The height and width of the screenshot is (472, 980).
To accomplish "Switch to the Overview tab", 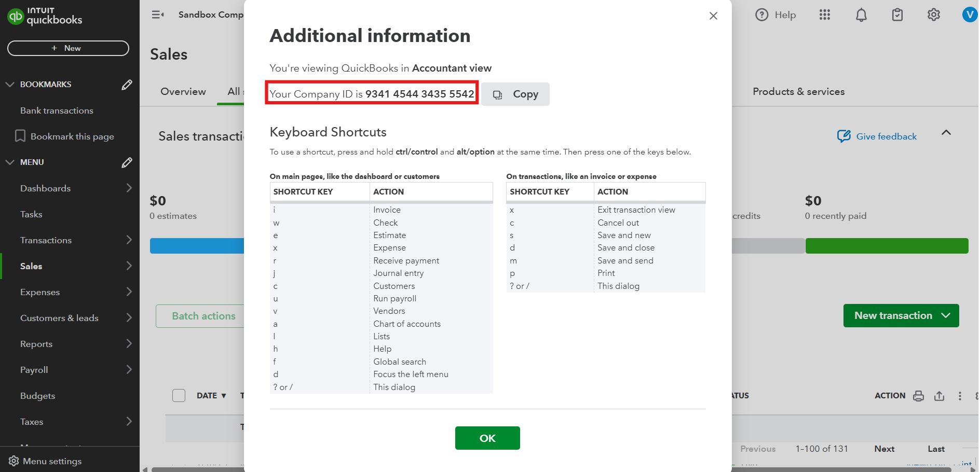I will (x=183, y=91).
